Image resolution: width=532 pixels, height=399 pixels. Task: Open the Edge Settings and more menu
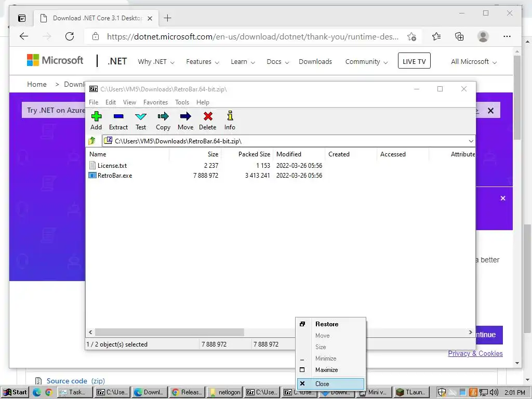(x=507, y=36)
